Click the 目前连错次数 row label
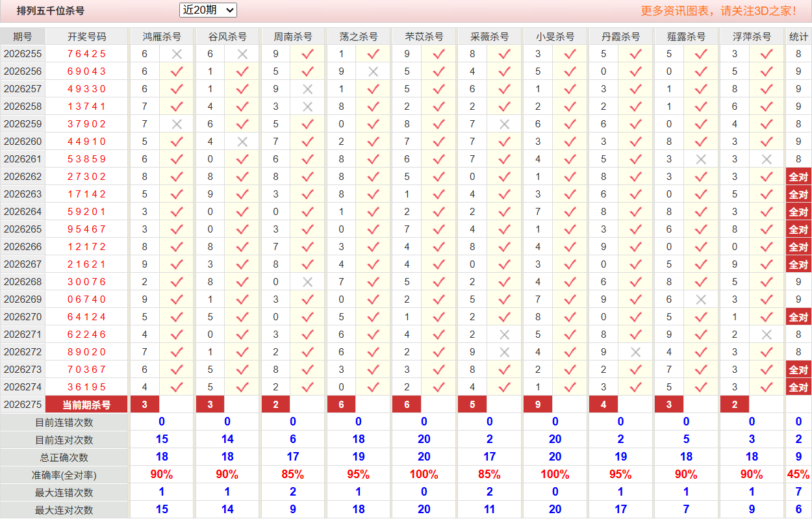This screenshot has width=812, height=519. pos(64,422)
